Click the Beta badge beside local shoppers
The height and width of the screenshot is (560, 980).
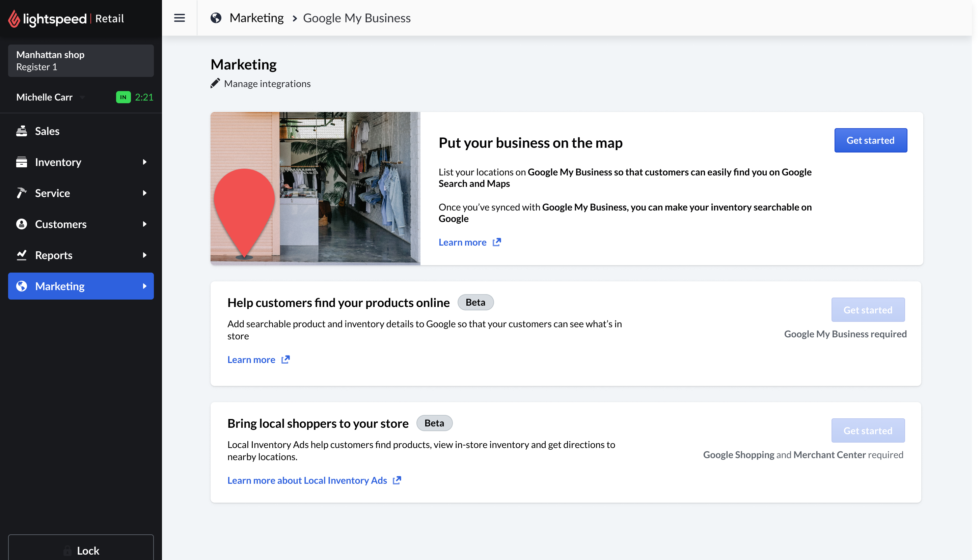[434, 423]
